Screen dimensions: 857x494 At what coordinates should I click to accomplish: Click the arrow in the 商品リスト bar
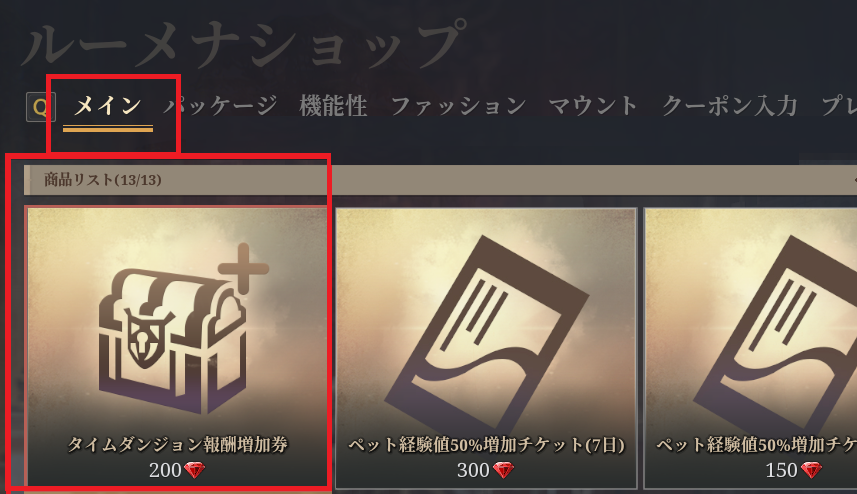pos(854,180)
